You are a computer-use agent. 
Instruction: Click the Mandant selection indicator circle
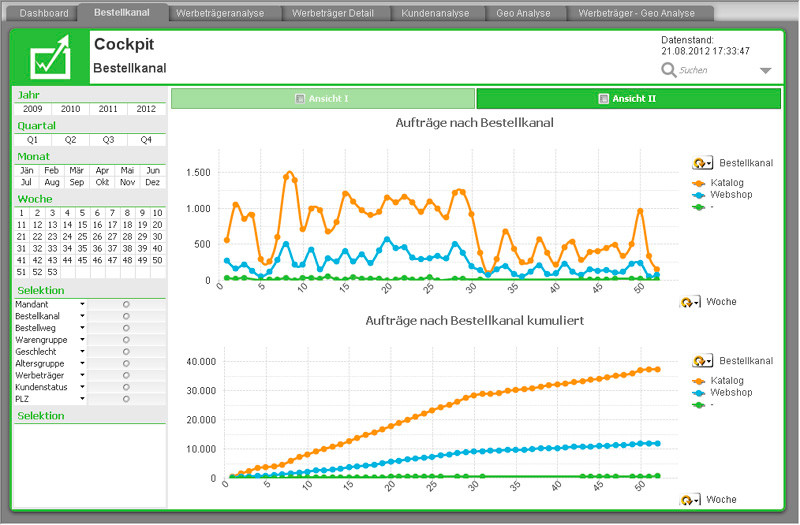coord(126,305)
